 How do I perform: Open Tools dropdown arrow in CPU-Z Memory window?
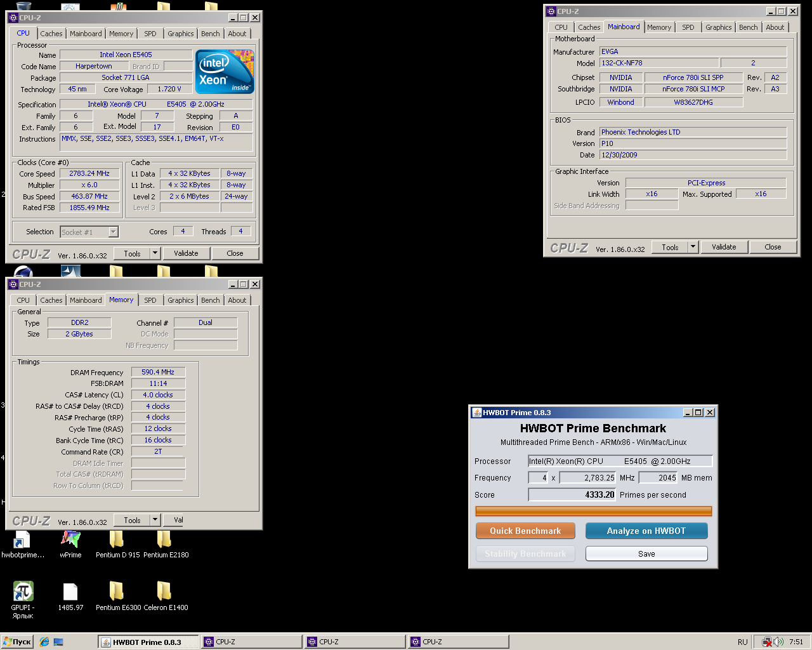[155, 520]
